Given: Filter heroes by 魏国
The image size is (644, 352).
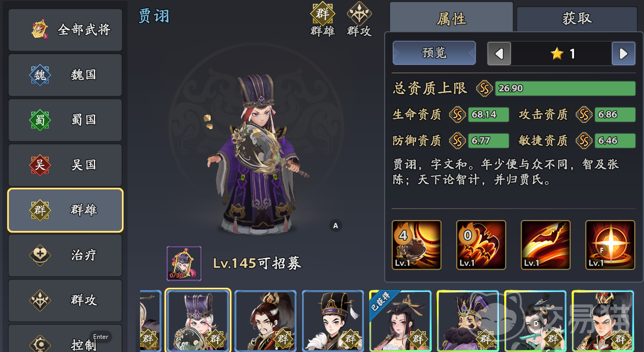Looking at the screenshot, I should point(65,75).
